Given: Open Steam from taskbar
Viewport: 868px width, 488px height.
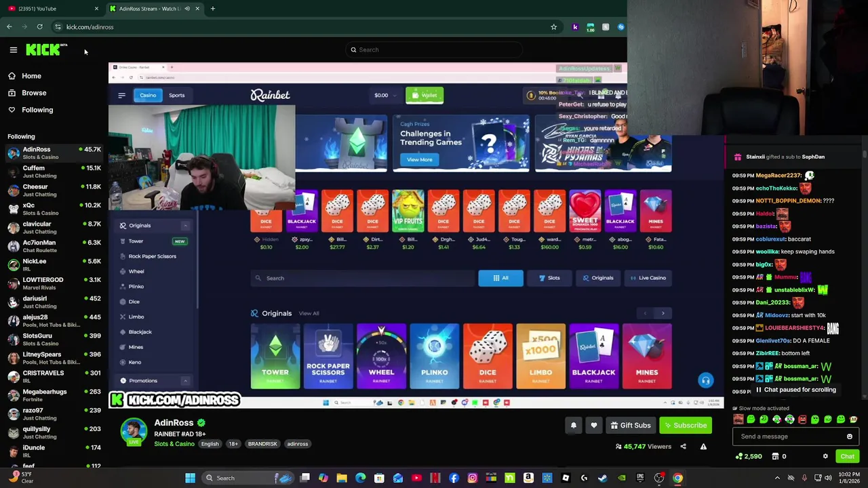Looking at the screenshot, I should tap(603, 478).
